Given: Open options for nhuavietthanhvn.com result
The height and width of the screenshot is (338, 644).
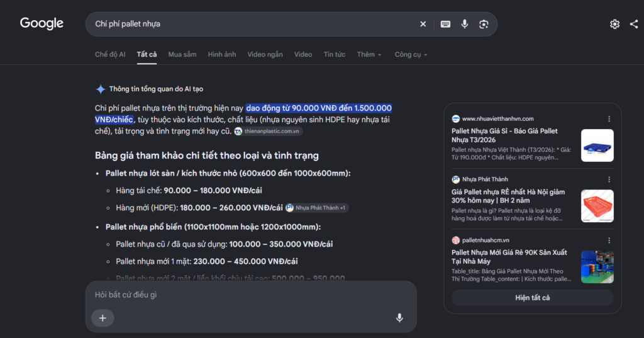Looking at the screenshot, I should 609,119.
